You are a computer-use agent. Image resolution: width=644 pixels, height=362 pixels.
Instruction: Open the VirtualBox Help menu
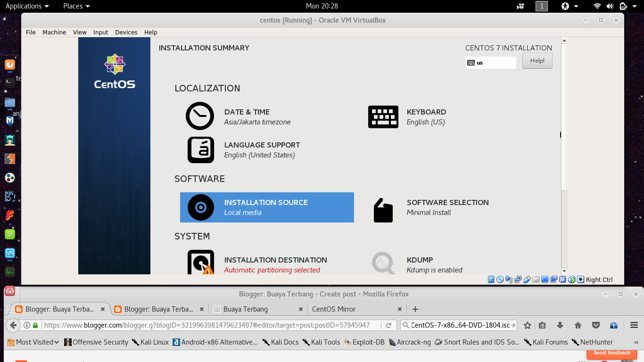coord(151,32)
